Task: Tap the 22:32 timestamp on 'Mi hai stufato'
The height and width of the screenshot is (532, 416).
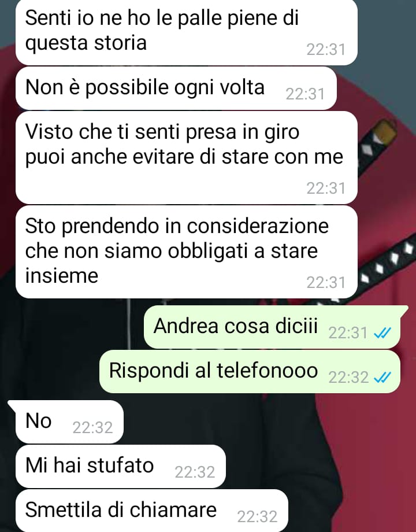Action: point(195,472)
